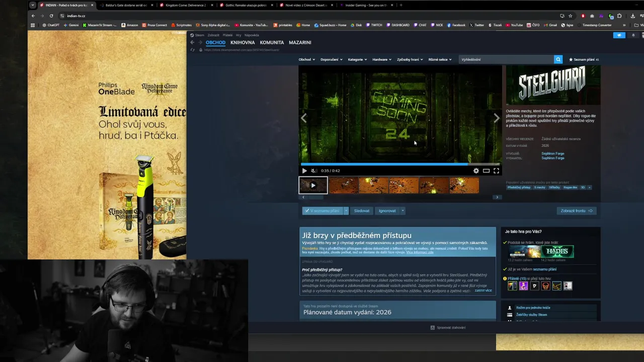Expand early access text with ZJISTIT VÍCE
This screenshot has width=644, height=362.
tap(483, 291)
